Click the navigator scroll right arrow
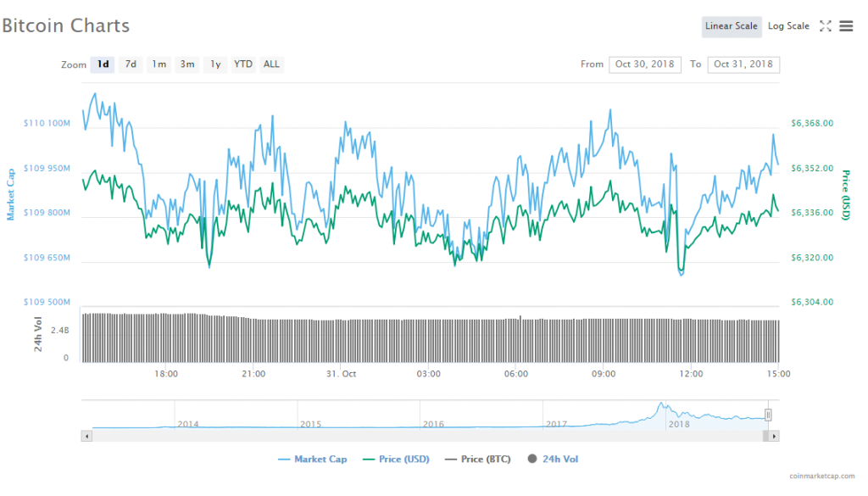Screen dimensions: 868x496 (x=774, y=436)
